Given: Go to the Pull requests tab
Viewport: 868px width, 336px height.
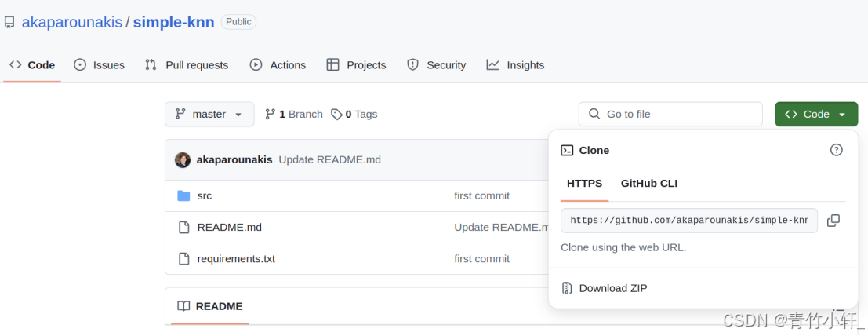Looking at the screenshot, I should point(187,64).
